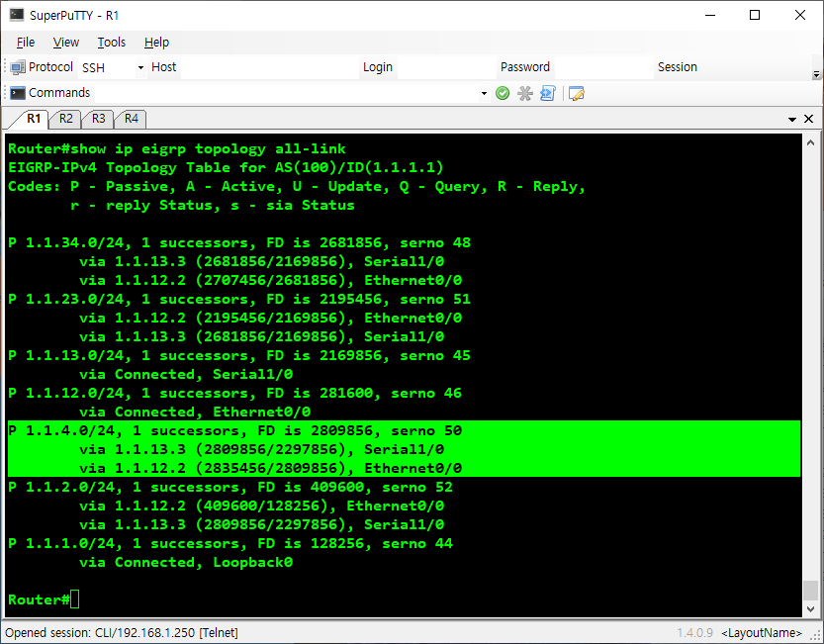Click the notepad with pencil toolbar icon

point(577,94)
